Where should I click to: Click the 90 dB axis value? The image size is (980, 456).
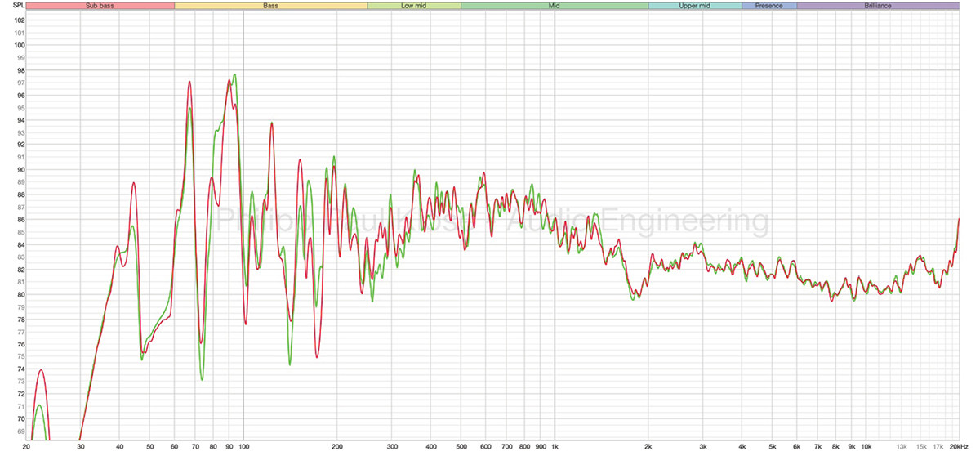(21, 170)
